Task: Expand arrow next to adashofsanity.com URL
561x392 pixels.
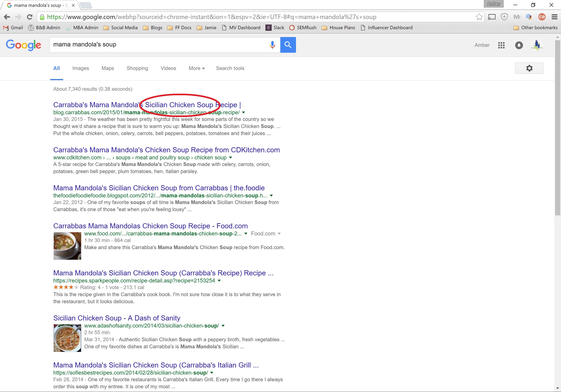Action: (223, 326)
